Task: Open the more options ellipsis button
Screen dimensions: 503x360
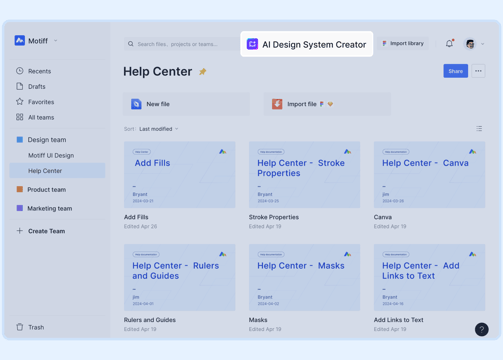Action: point(478,71)
